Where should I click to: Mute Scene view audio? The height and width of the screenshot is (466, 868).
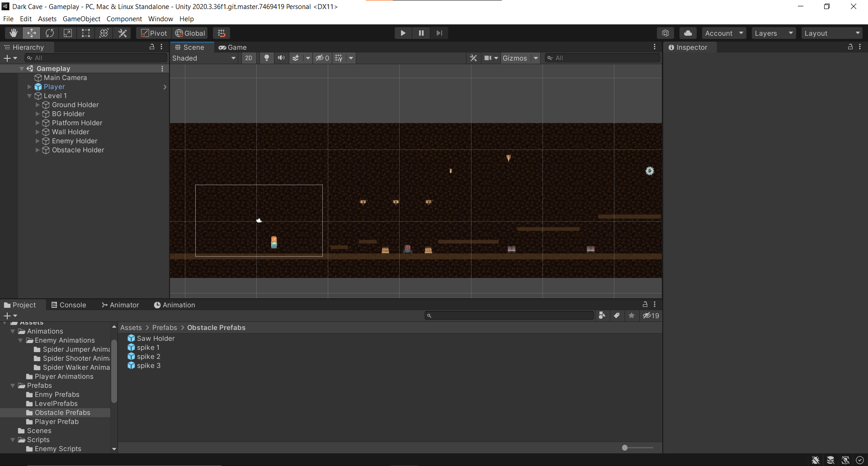281,58
